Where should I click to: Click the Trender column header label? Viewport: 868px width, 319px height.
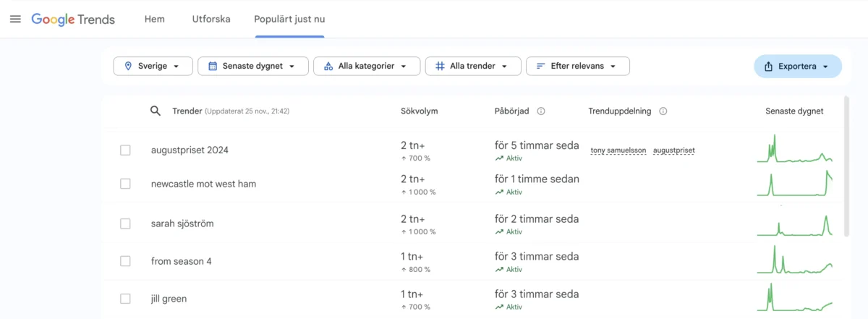coord(187,111)
